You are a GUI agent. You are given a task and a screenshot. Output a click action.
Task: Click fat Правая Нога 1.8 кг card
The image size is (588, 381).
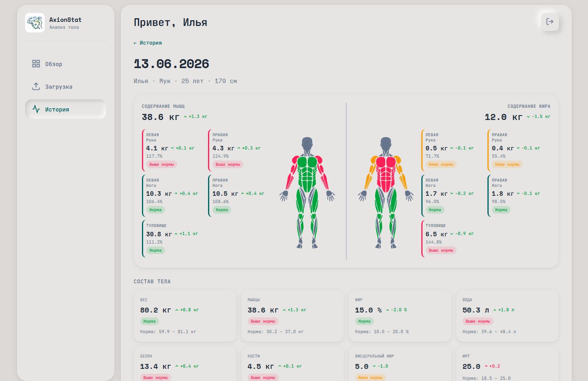pyautogui.click(x=518, y=196)
